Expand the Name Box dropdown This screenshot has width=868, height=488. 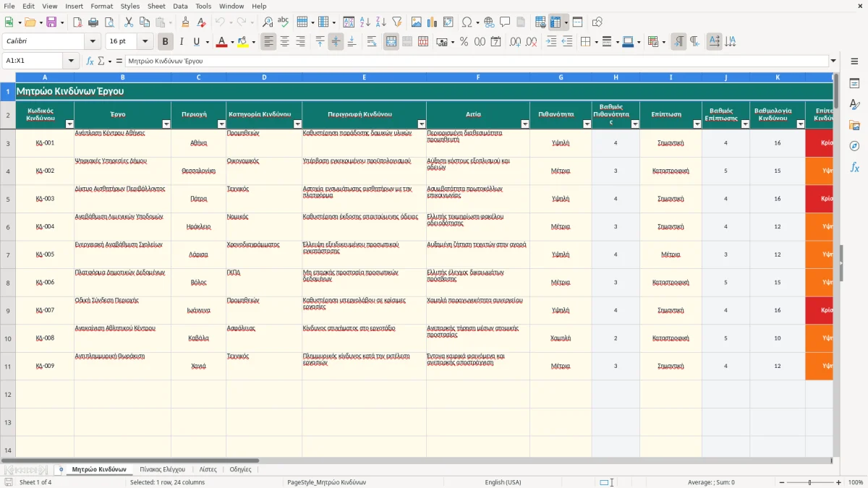pyautogui.click(x=72, y=61)
